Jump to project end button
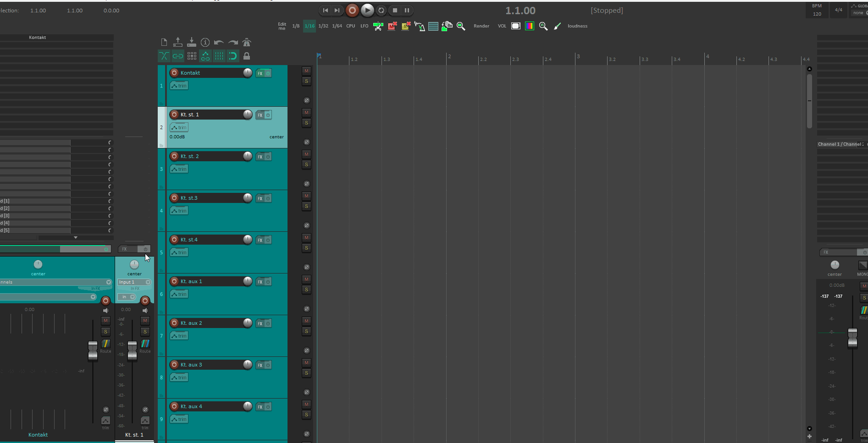Viewport: 868px width, 443px height. (x=337, y=10)
